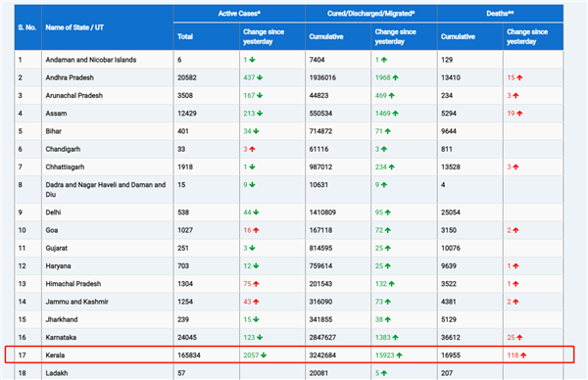Click Kerala cured cumulative '3242684'
The height and width of the screenshot is (380, 588).
pyautogui.click(x=322, y=356)
